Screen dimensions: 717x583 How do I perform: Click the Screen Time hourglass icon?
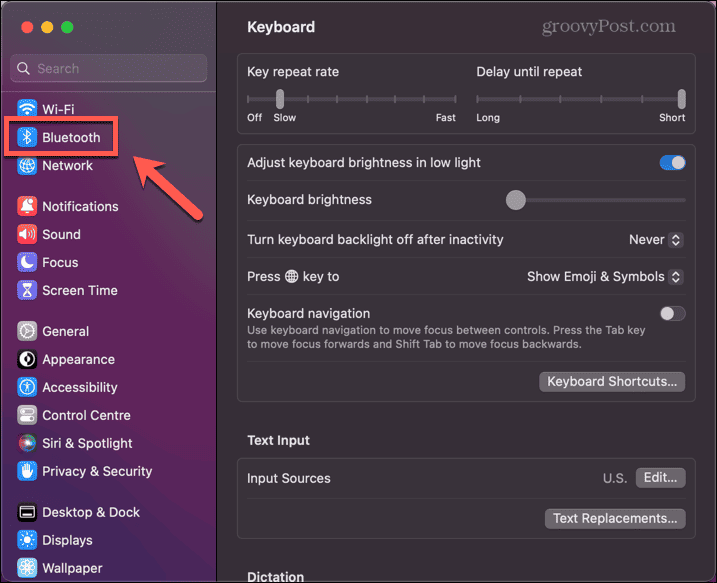(27, 290)
